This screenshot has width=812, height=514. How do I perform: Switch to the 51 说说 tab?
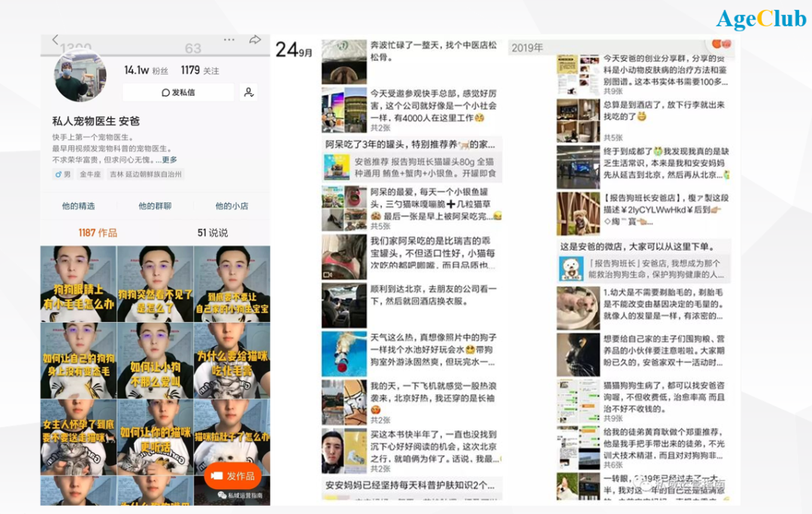212,233
